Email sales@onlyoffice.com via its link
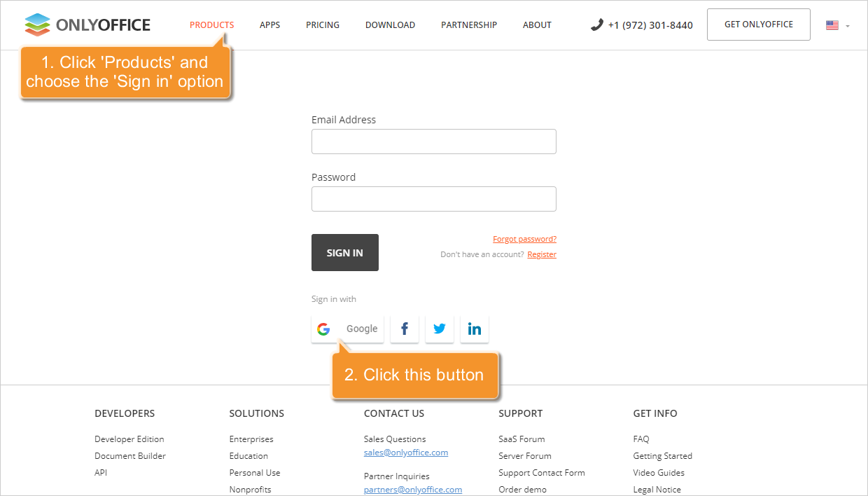The image size is (868, 496). (406, 452)
